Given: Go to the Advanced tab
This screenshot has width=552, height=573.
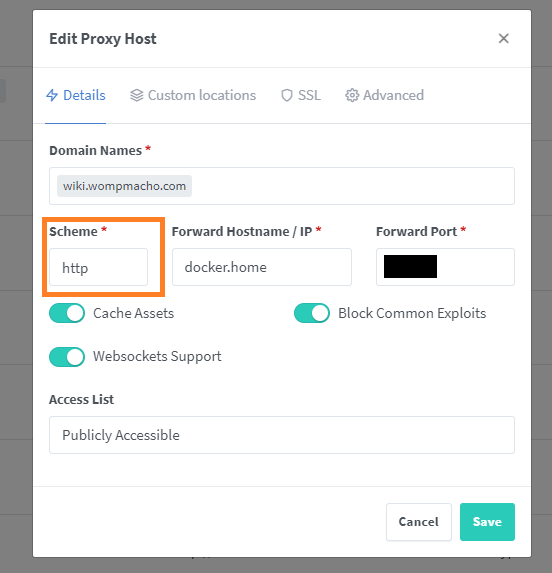Looking at the screenshot, I should coord(384,95).
